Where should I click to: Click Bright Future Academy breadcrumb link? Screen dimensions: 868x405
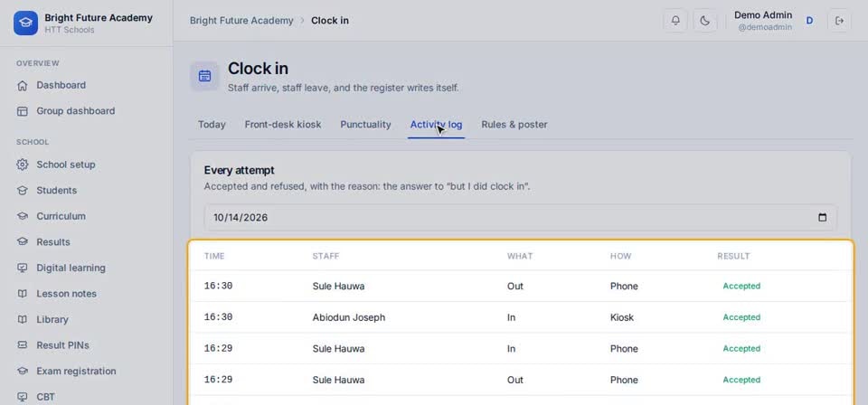[241, 21]
